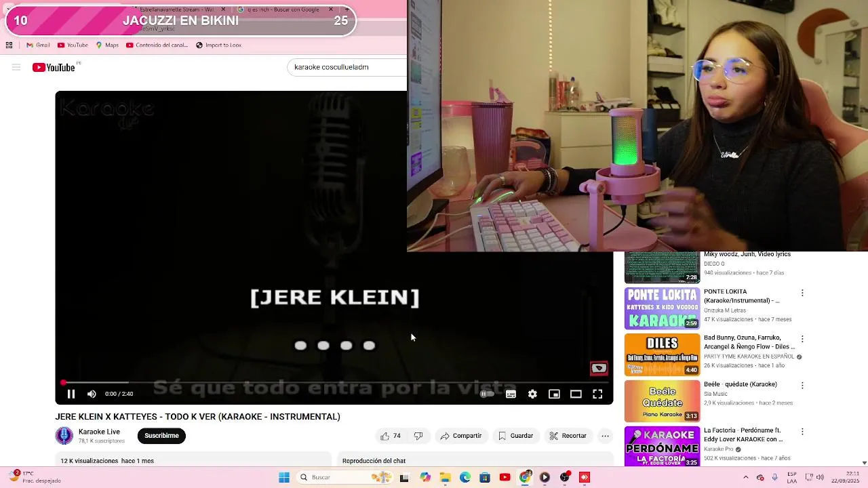Open options for Beéle quédate video
The image size is (868, 488).
pos(802,385)
